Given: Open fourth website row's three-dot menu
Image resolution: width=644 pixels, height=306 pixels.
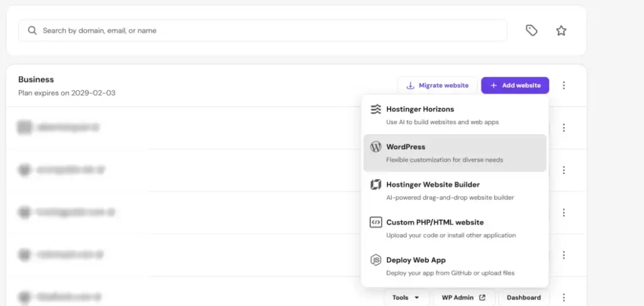Looking at the screenshot, I should [564, 255].
